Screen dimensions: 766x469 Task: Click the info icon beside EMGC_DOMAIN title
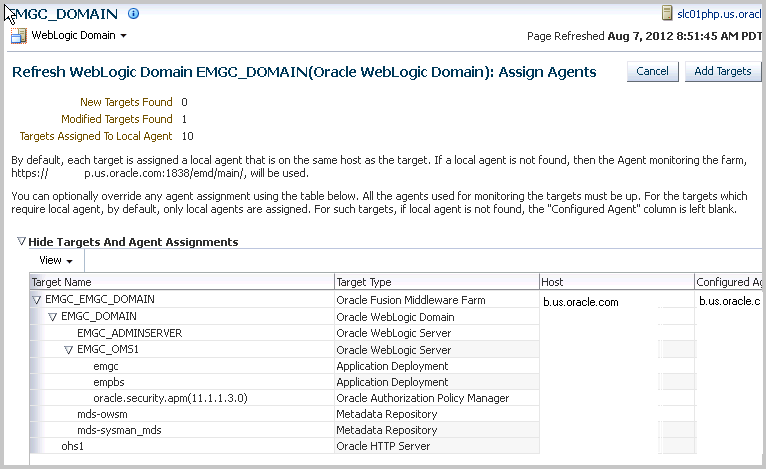(x=133, y=14)
